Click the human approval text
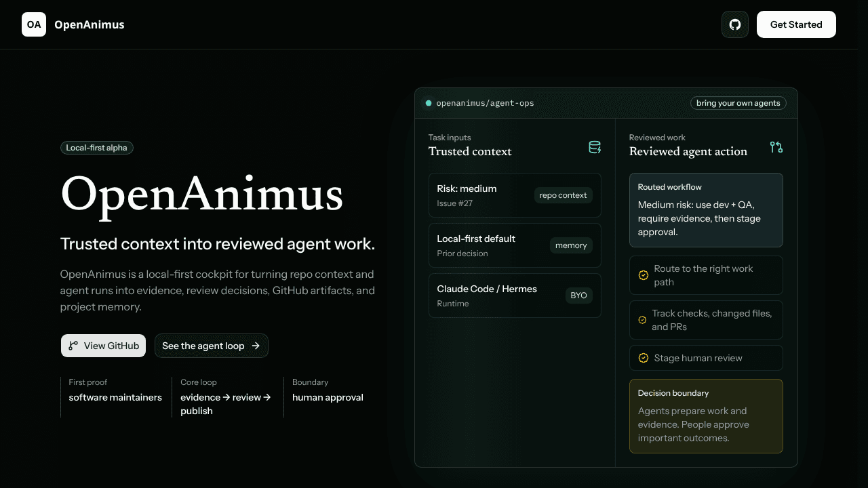This screenshot has height=488, width=868. [328, 397]
